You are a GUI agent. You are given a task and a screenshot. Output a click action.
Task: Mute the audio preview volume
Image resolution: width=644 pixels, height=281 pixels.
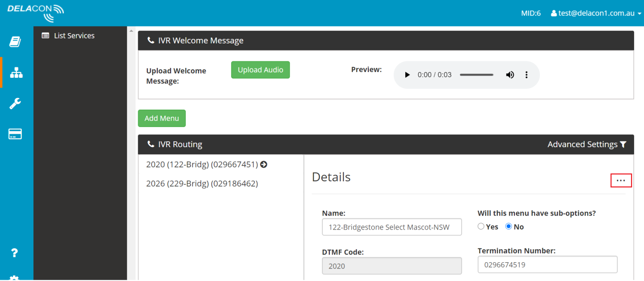pyautogui.click(x=510, y=75)
